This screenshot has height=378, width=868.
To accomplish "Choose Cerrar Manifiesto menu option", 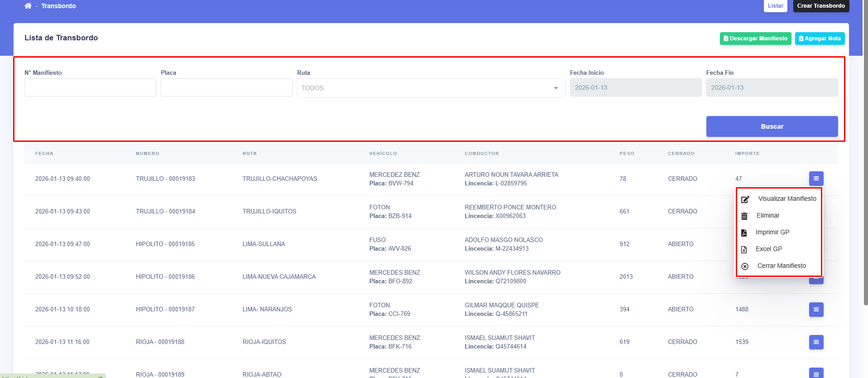I will tap(781, 266).
